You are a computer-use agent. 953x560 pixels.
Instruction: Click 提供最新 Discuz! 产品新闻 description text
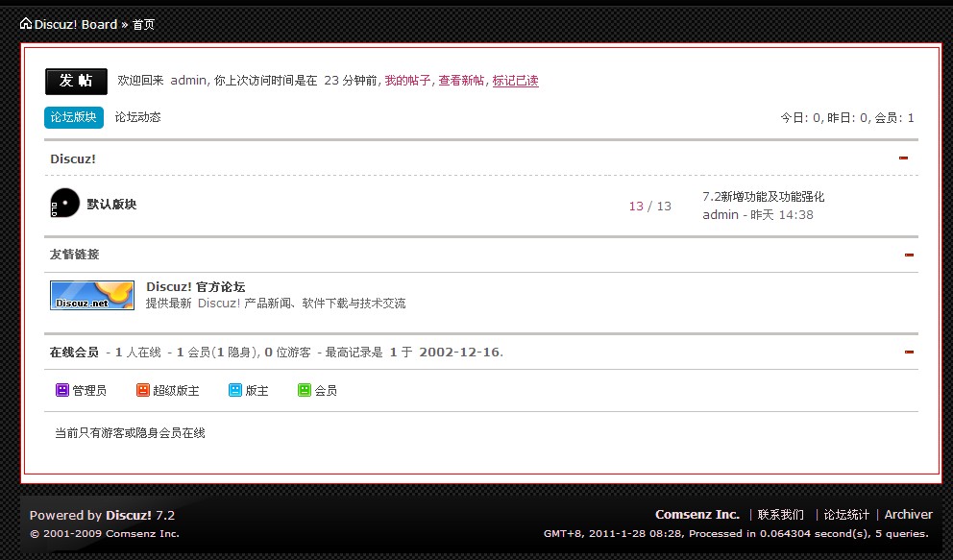276,304
